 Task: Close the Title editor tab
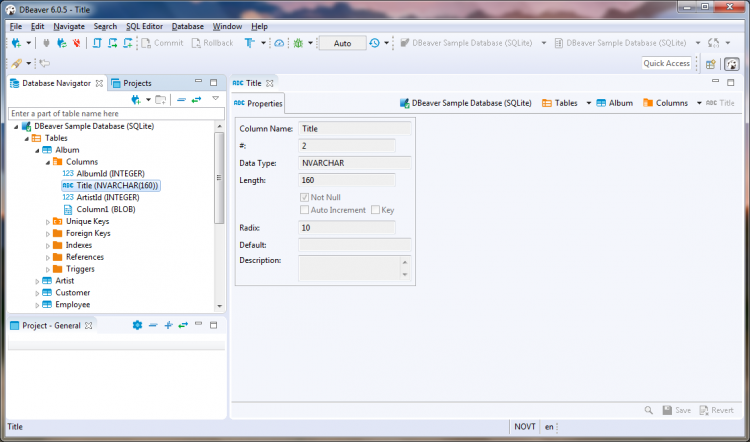270,83
